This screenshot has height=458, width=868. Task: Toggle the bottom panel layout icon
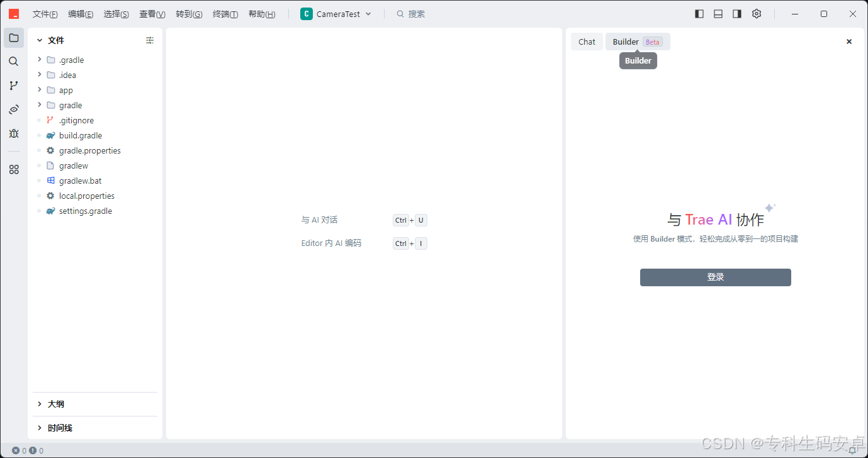pyautogui.click(x=718, y=14)
